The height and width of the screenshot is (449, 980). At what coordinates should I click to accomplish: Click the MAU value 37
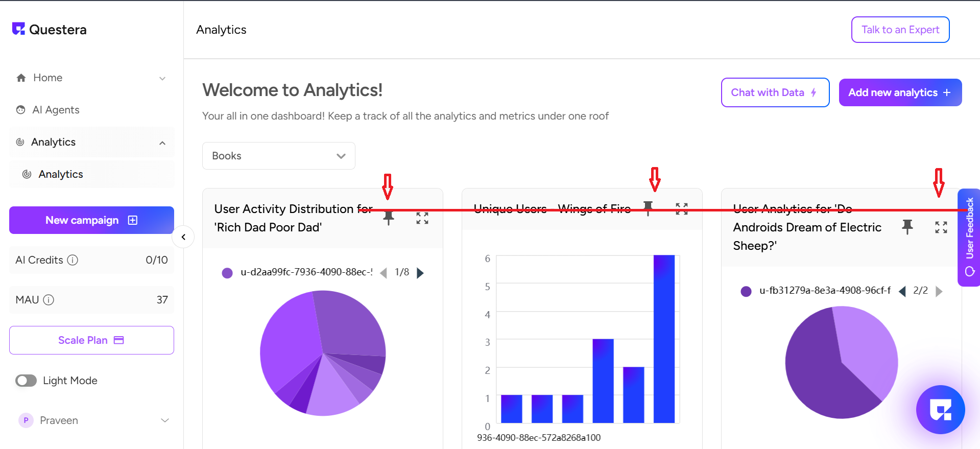162,300
